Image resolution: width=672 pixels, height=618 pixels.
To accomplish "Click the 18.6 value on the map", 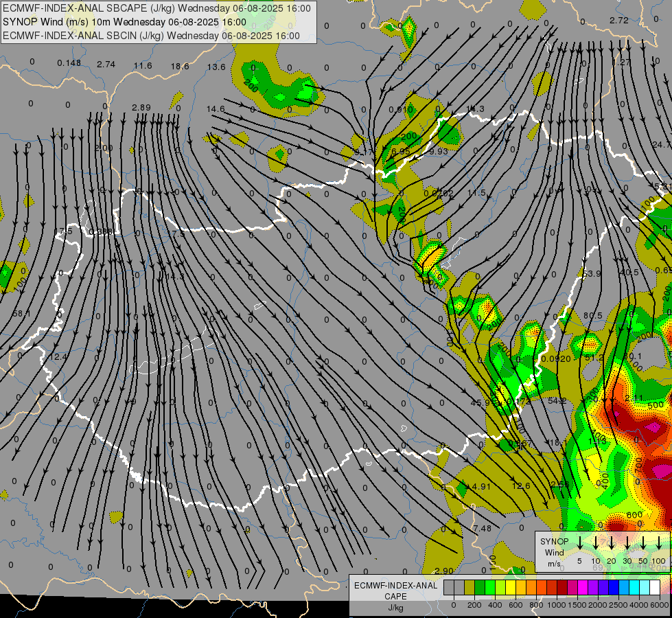I will [x=180, y=66].
